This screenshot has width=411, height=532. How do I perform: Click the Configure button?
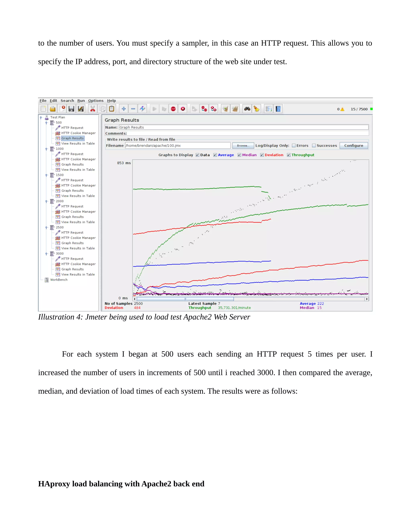click(x=354, y=146)
